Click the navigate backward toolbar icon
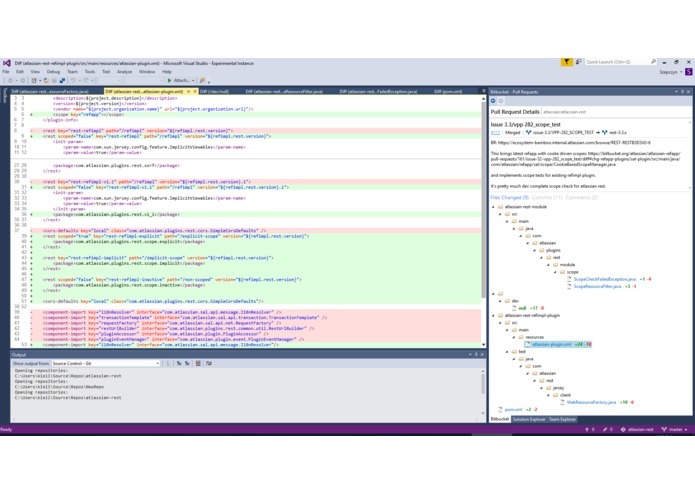 click(10, 81)
